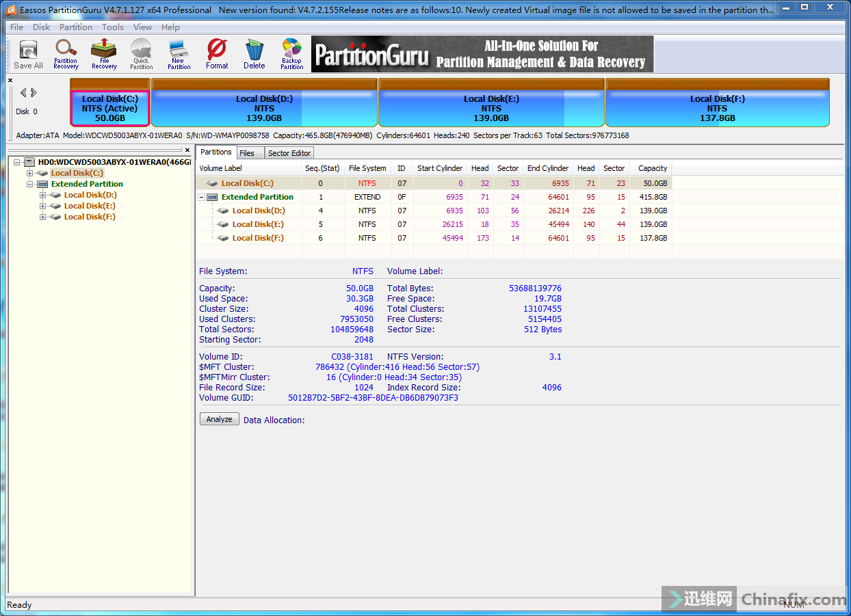Open Partition Recovery tool
The width and height of the screenshot is (851, 616).
66,54
